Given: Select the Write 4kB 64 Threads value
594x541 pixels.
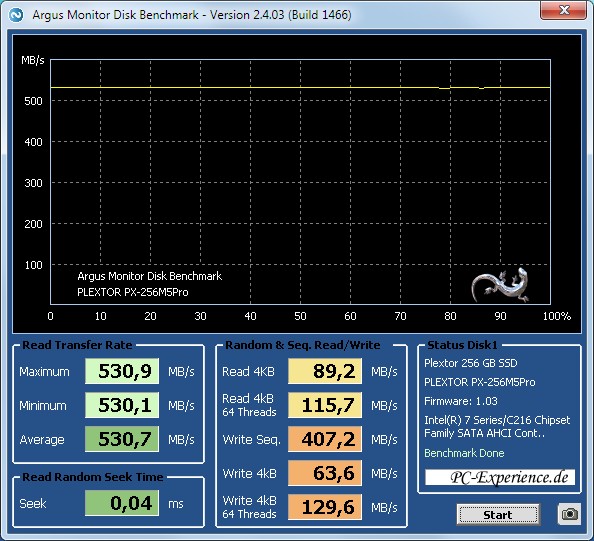Looking at the screenshot, I should coord(325,507).
